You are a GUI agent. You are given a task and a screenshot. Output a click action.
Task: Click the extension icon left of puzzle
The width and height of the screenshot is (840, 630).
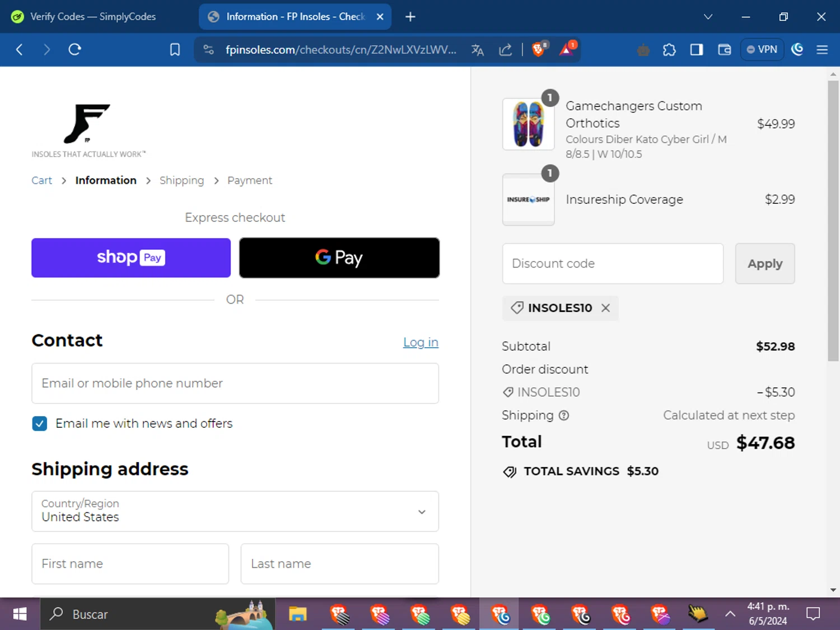(643, 50)
